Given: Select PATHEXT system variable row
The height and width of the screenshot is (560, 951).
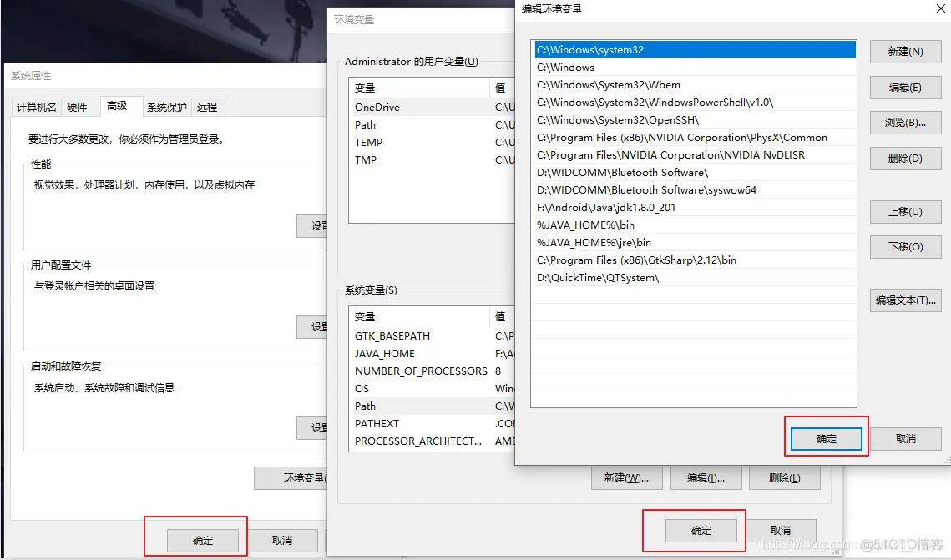Looking at the screenshot, I should pyautogui.click(x=432, y=424).
